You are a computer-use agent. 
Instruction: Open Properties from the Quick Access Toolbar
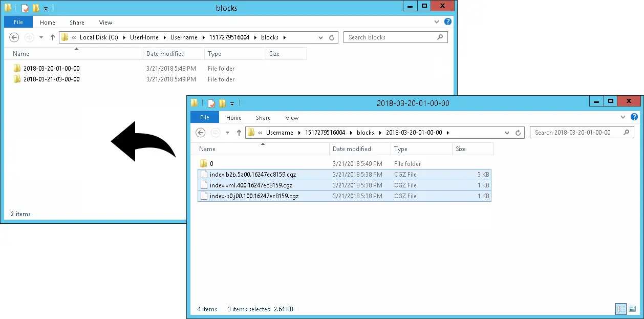tap(211, 103)
